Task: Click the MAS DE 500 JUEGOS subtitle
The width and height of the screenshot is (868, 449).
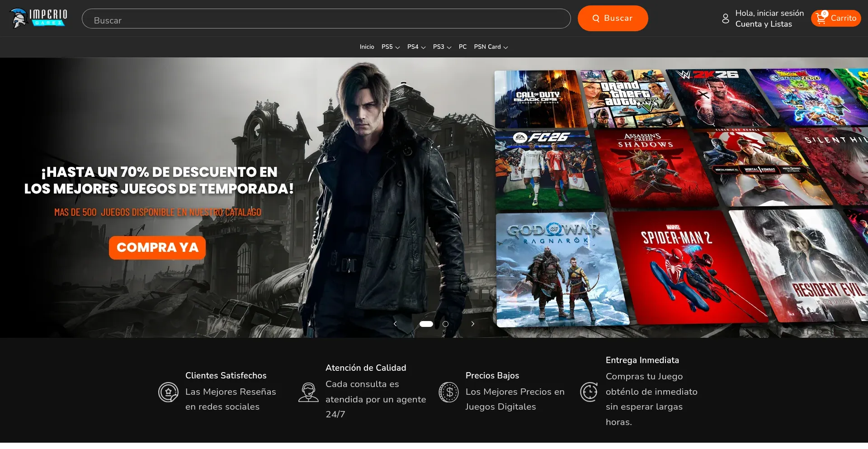Action: click(158, 212)
